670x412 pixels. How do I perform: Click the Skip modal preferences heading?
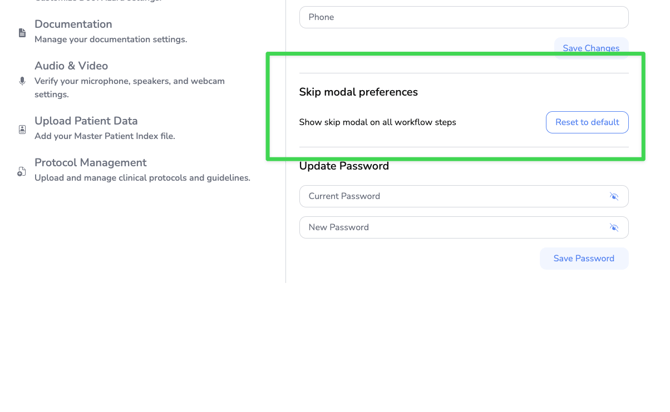click(358, 92)
